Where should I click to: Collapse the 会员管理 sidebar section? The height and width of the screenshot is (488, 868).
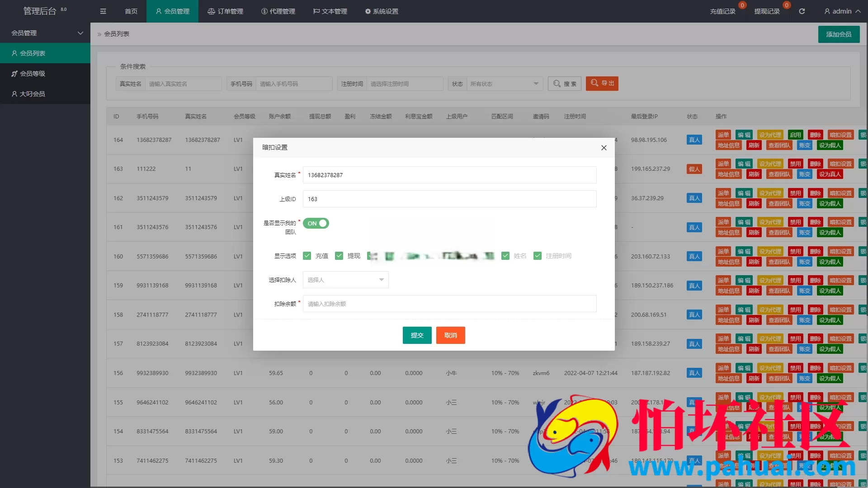click(x=45, y=33)
